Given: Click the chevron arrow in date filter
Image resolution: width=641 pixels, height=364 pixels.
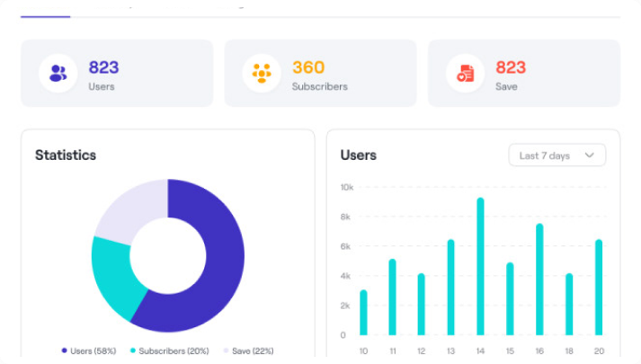Looking at the screenshot, I should 590,155.
